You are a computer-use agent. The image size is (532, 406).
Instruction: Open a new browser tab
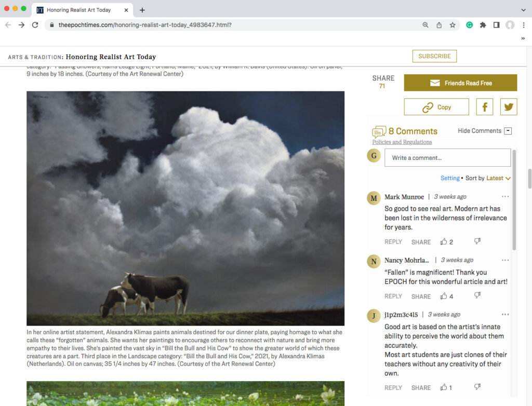coord(142,10)
